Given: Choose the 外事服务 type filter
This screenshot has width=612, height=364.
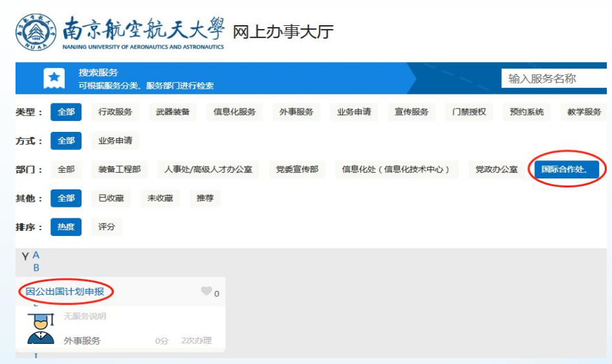Looking at the screenshot, I should (296, 112).
